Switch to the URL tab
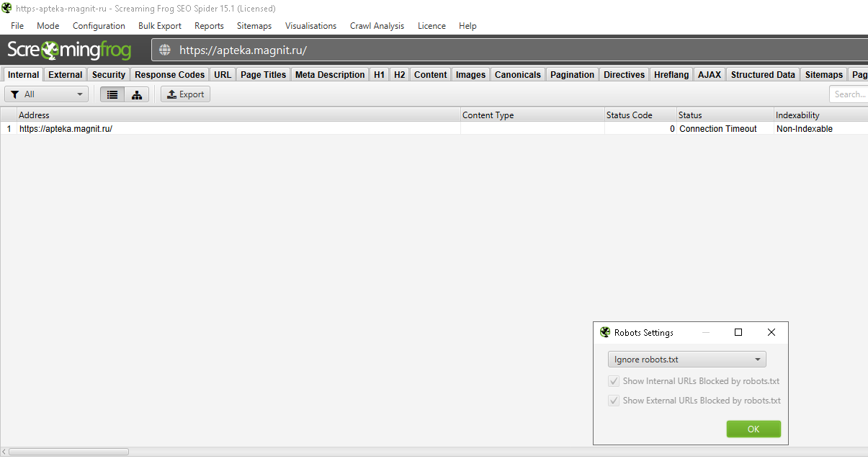868x464 pixels. [223, 75]
